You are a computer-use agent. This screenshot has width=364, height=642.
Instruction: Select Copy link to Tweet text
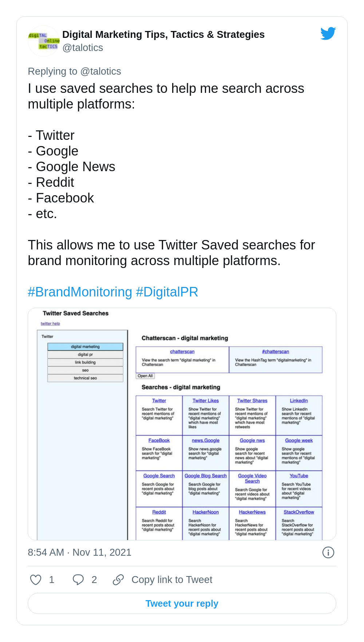coord(172,579)
